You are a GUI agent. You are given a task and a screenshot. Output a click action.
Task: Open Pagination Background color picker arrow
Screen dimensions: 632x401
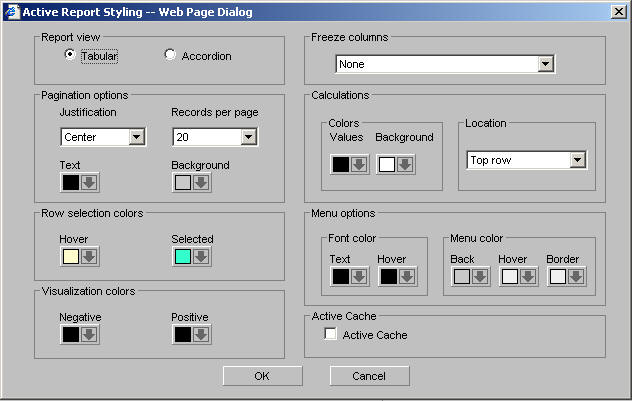pyautogui.click(x=201, y=182)
